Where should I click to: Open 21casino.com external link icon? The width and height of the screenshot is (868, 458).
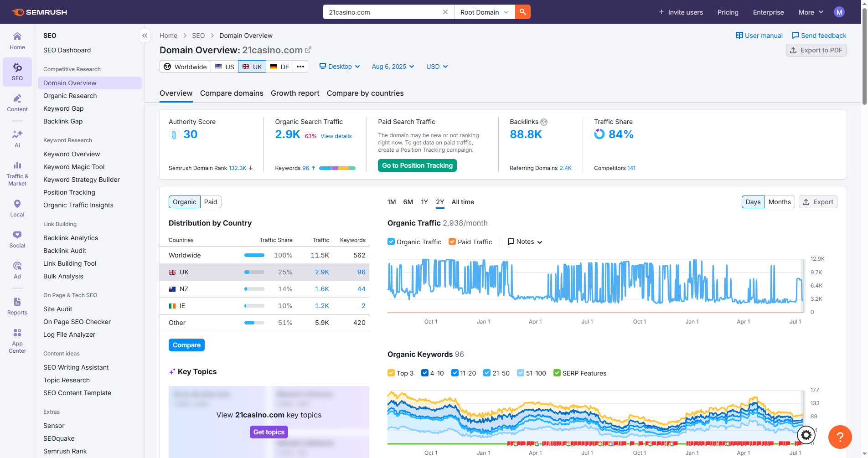(308, 50)
